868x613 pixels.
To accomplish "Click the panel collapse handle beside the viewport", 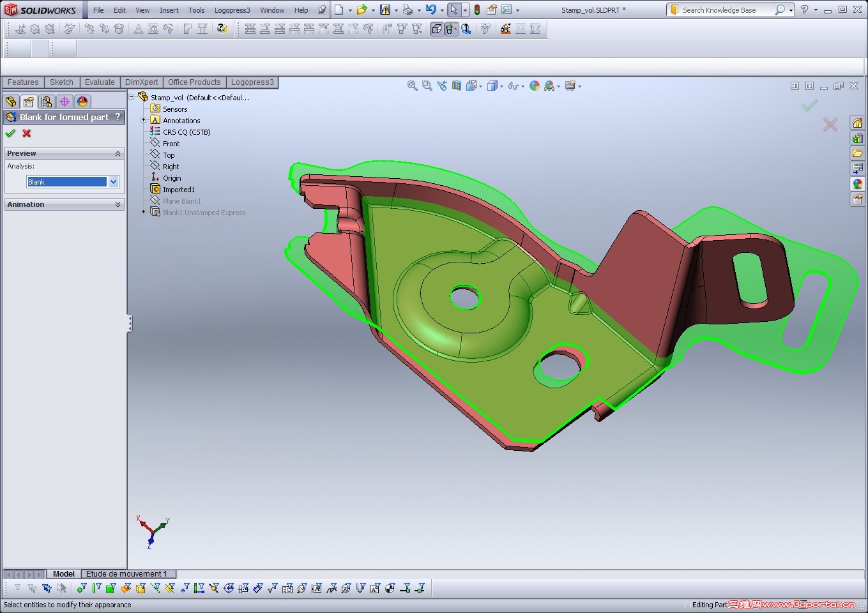I will point(130,324).
